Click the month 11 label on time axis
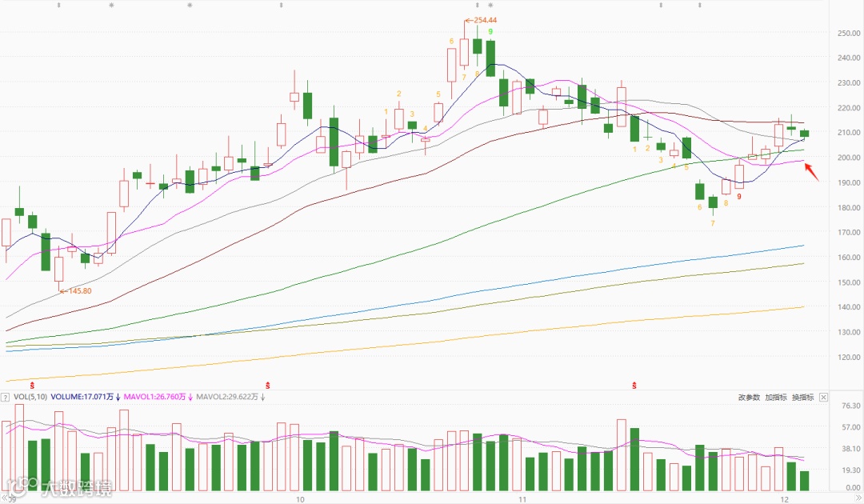The image size is (864, 504). pos(522,499)
